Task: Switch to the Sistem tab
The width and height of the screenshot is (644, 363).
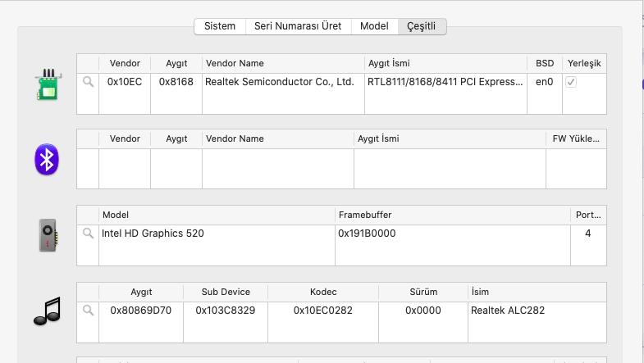Action: 219,26
